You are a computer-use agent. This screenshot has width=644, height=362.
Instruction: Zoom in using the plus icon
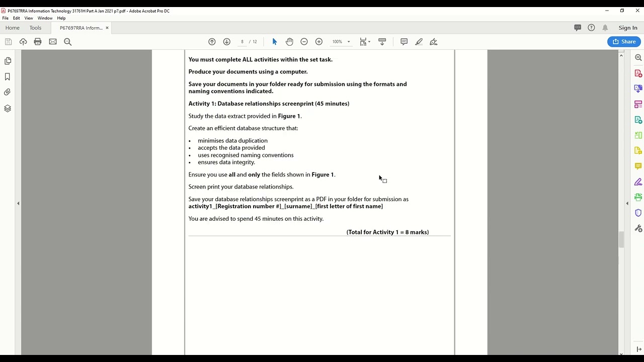pos(319,42)
